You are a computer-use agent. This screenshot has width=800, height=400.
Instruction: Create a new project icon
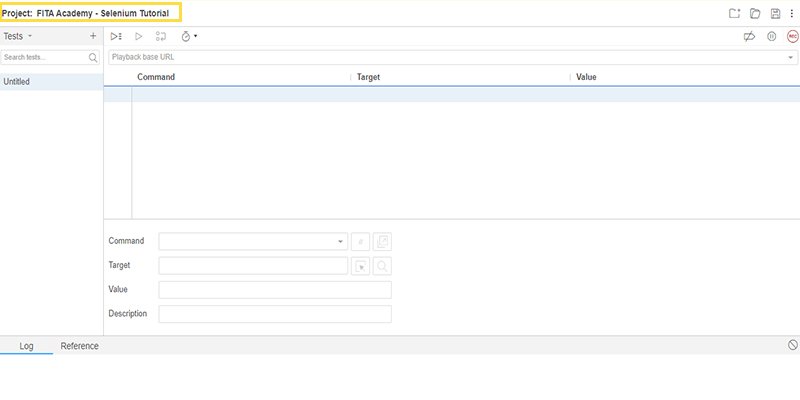(734, 14)
